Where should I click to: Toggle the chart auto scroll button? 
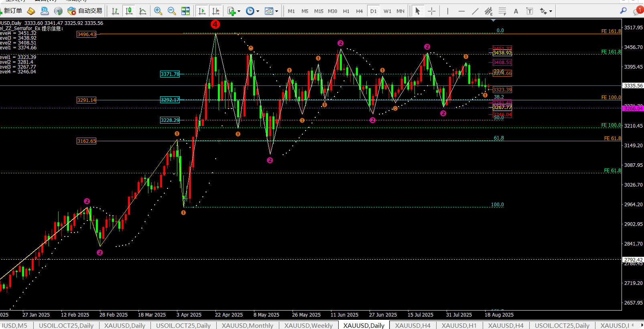point(202,11)
